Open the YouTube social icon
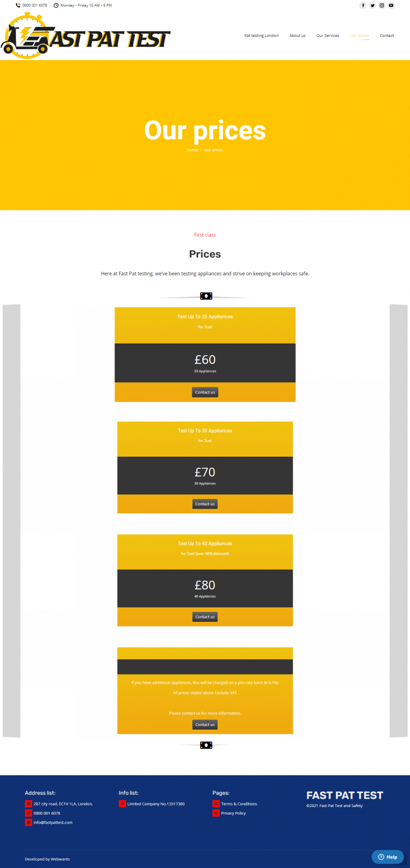The height and width of the screenshot is (868, 410). tap(391, 5)
